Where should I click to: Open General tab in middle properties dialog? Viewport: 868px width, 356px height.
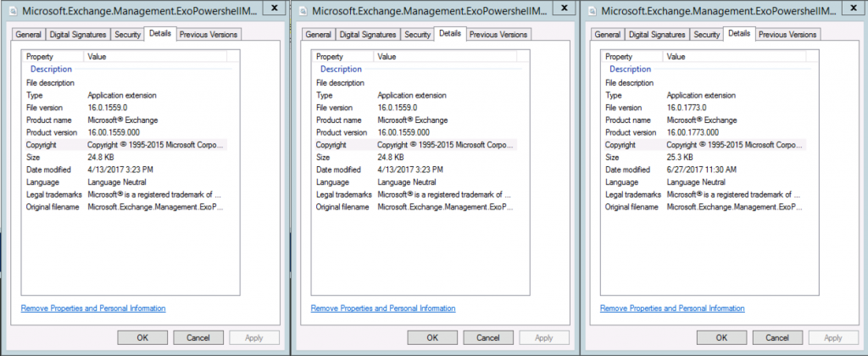(x=319, y=34)
